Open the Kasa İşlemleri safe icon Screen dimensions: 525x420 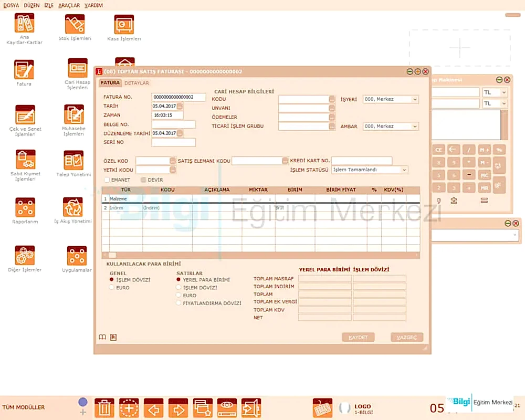pyautogui.click(x=124, y=25)
